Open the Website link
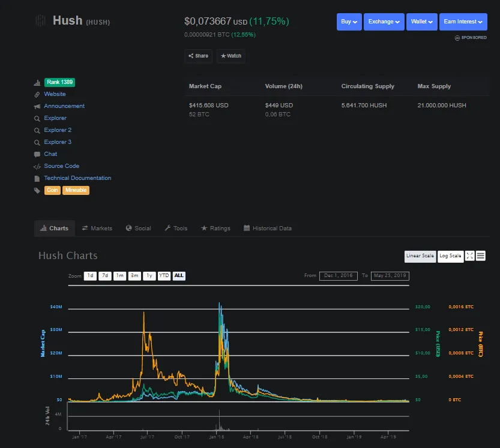The width and height of the screenshot is (500, 448). (x=55, y=94)
